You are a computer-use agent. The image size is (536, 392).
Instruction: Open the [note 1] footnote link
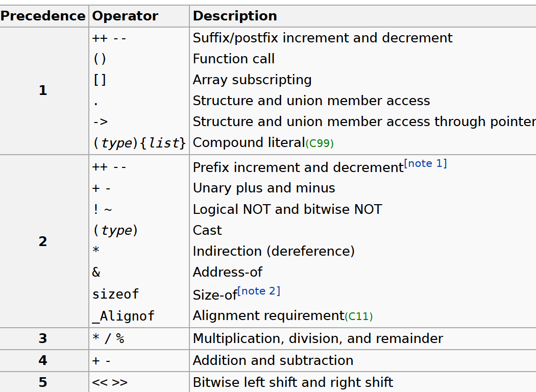(x=425, y=163)
